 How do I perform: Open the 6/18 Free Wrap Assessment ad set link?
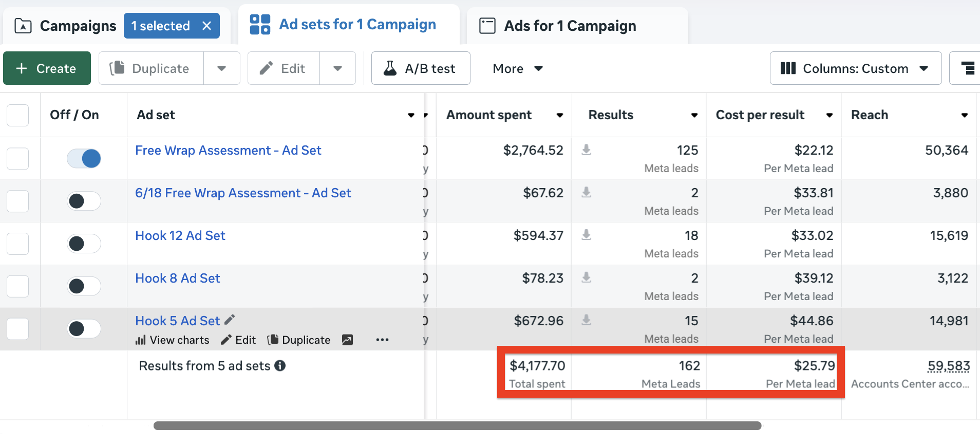pyautogui.click(x=243, y=193)
